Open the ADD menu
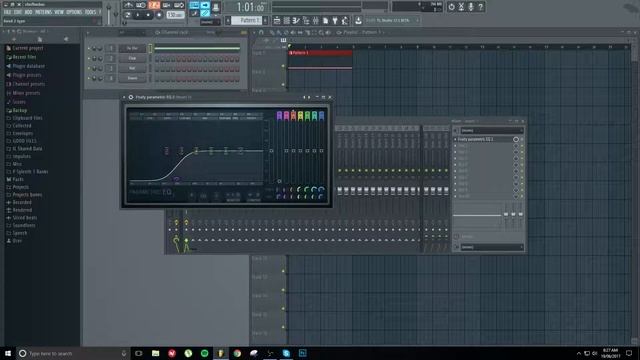The image size is (640, 360). click(29, 12)
